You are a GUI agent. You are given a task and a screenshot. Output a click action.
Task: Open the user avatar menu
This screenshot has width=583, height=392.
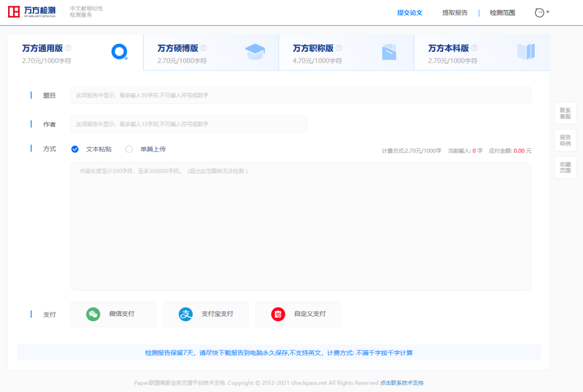pyautogui.click(x=542, y=12)
